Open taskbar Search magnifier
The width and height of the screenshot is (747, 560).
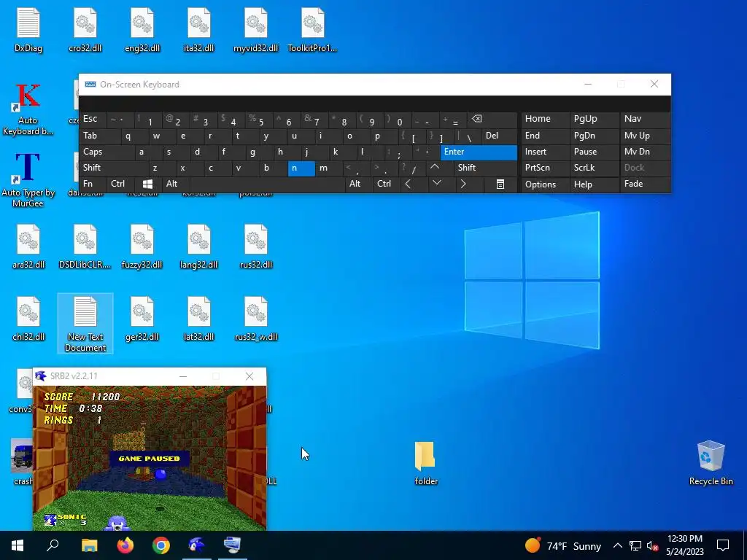[53, 545]
